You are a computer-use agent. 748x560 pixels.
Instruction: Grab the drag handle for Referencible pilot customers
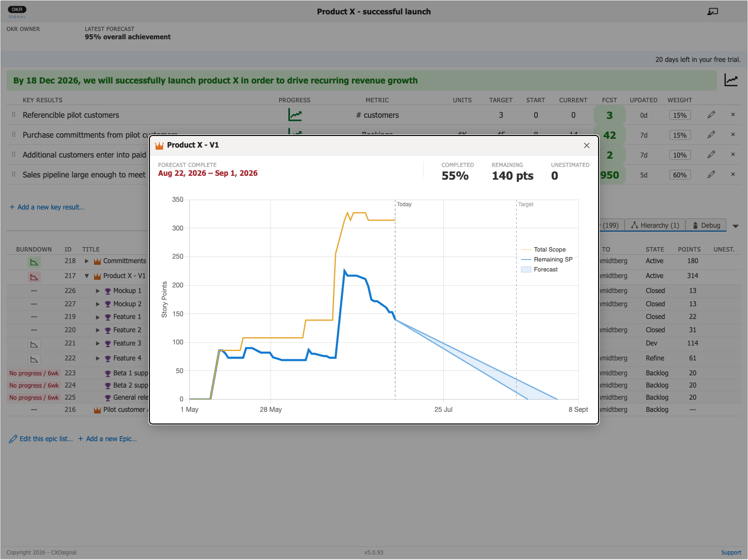coord(14,115)
